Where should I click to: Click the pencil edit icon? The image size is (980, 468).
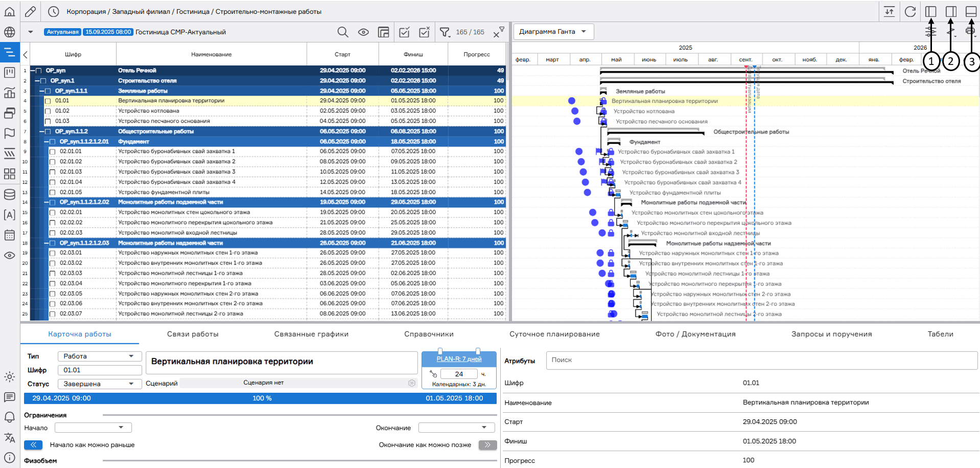[31, 11]
